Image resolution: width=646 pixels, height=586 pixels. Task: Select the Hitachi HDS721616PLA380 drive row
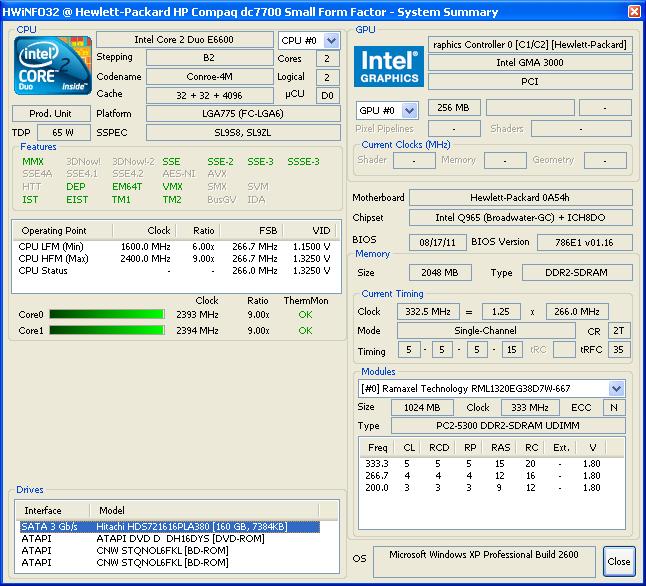tap(168, 526)
